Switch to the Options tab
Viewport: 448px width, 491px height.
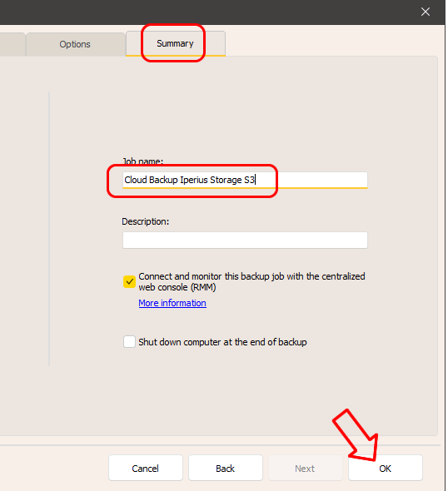75,44
